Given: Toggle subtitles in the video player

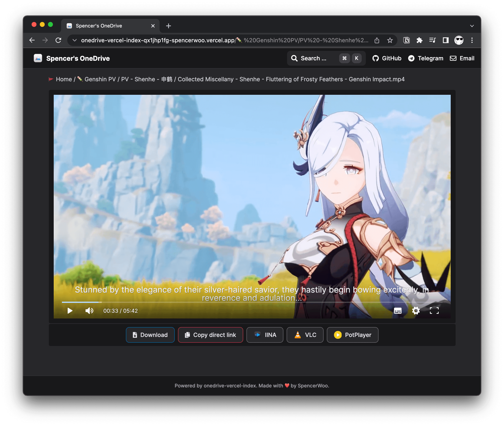Looking at the screenshot, I should point(397,311).
